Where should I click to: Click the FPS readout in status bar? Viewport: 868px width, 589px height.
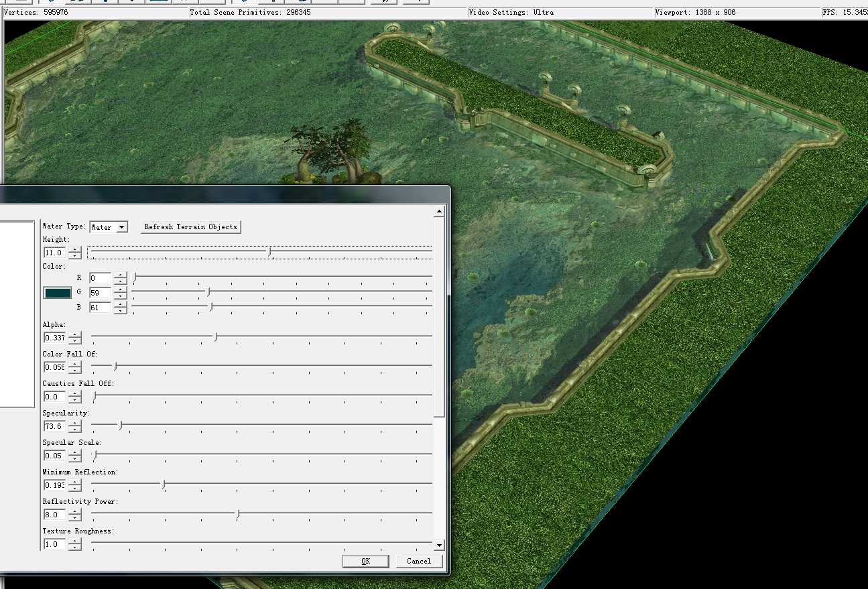pos(845,12)
